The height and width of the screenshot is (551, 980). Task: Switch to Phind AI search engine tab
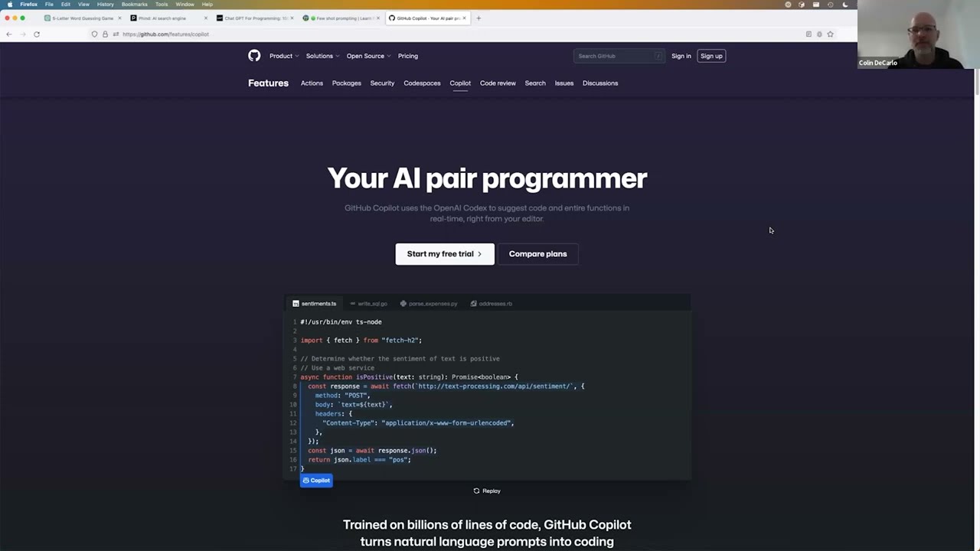[x=168, y=18]
